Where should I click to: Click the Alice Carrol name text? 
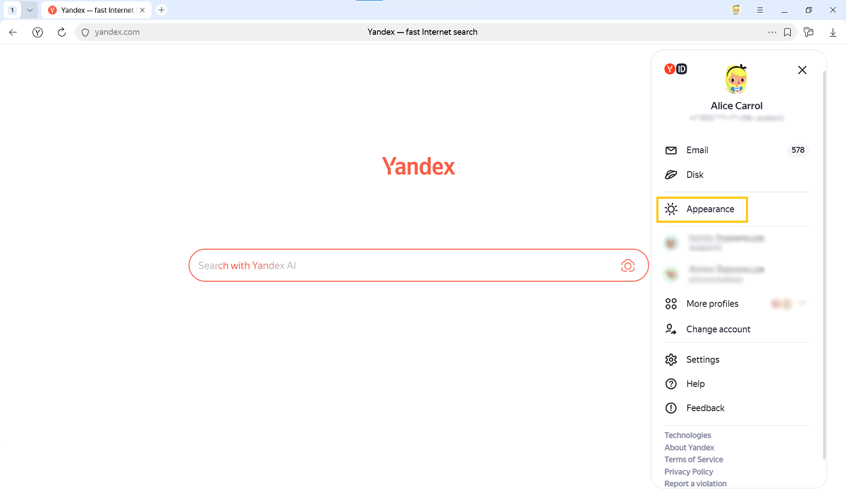pyautogui.click(x=737, y=106)
